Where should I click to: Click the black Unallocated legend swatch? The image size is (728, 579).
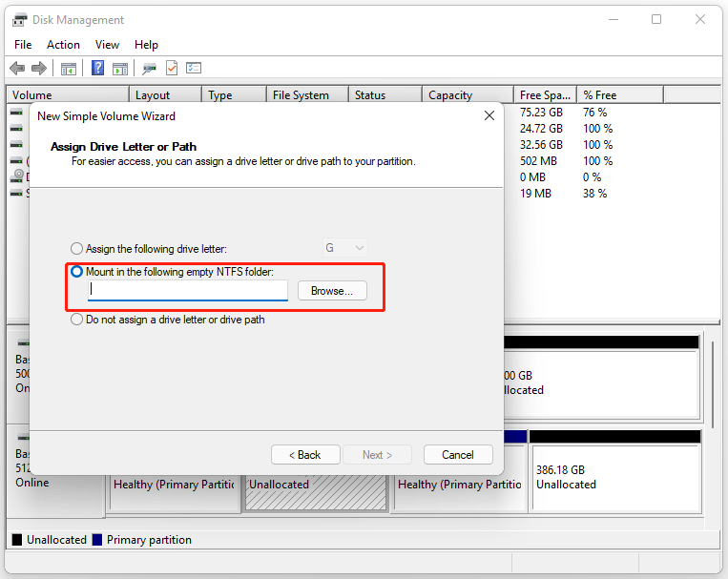[x=17, y=540]
